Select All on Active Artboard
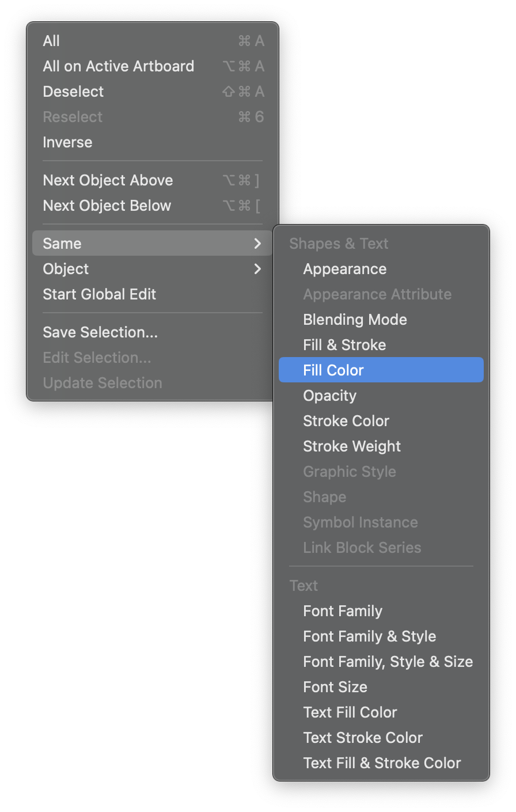Image resolution: width=516 pixels, height=812 pixels. coord(118,66)
